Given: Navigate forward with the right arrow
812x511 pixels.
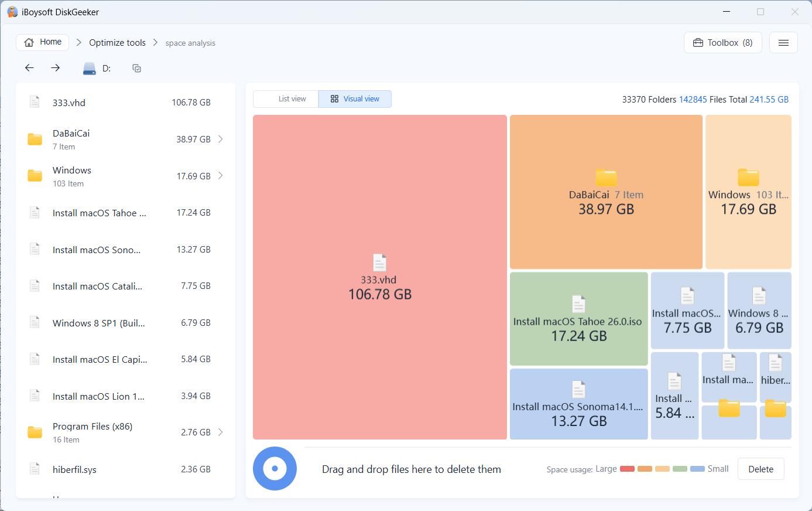Looking at the screenshot, I should click(56, 68).
